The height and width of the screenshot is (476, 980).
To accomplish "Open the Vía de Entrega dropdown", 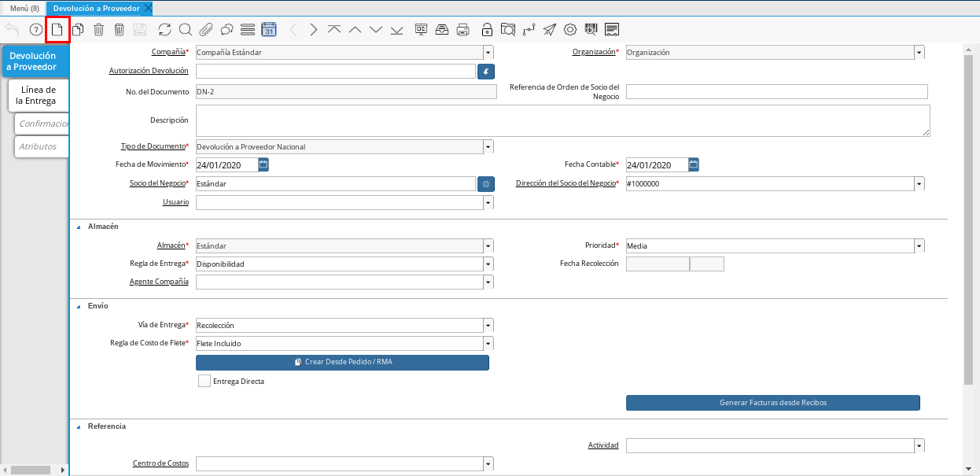I will (488, 326).
